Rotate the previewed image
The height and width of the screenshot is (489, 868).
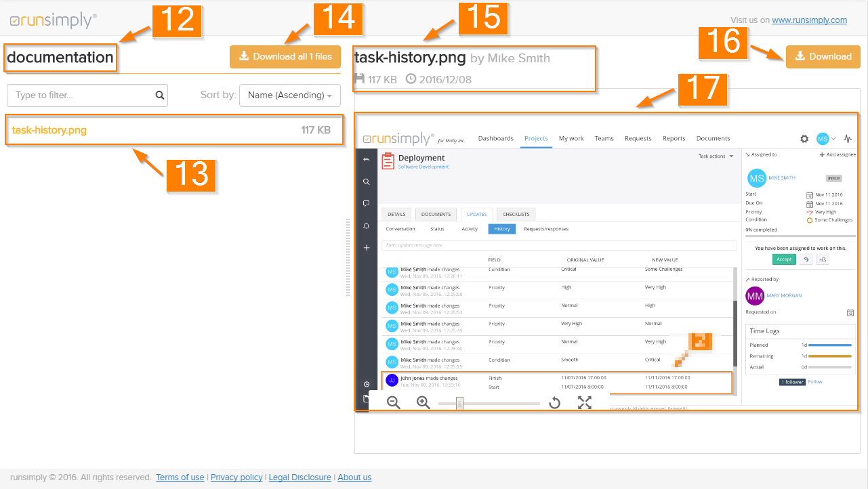[554, 403]
